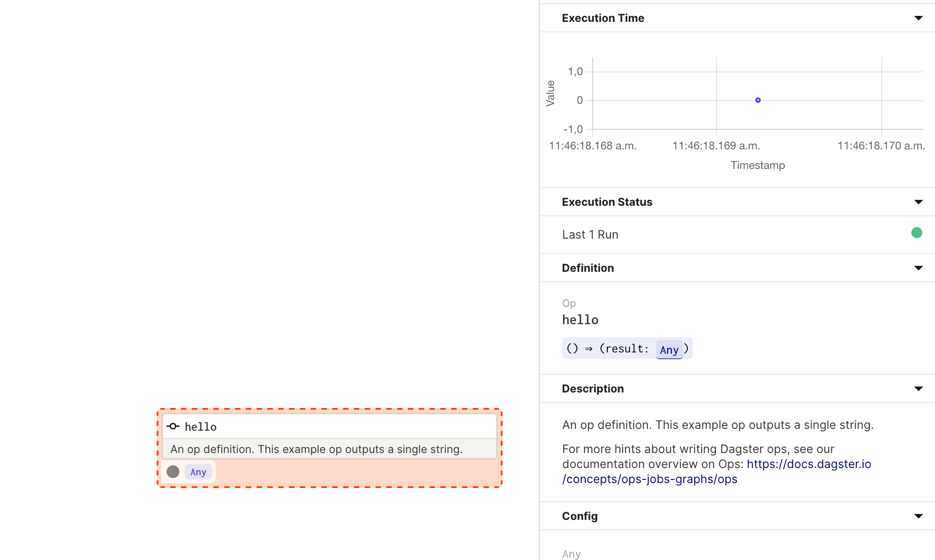Click the grey output circle on hello node
The width and height of the screenshot is (935, 560).
(x=173, y=472)
